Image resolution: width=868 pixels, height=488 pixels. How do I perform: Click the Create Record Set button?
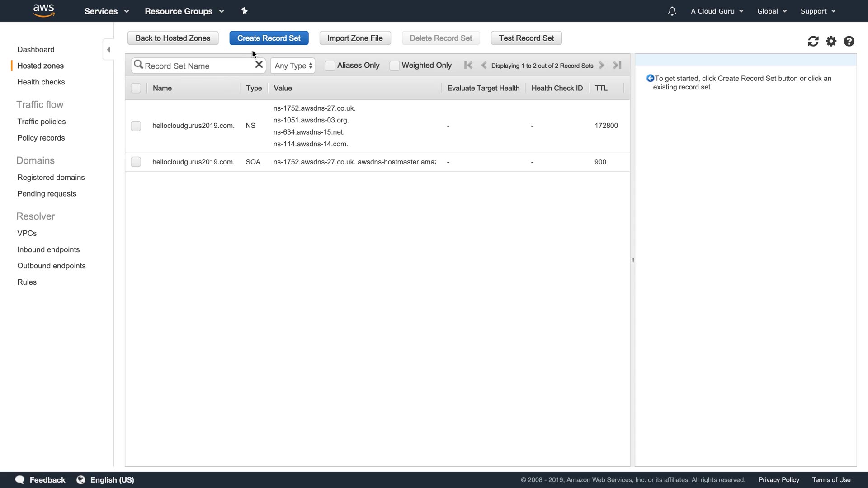pyautogui.click(x=269, y=38)
